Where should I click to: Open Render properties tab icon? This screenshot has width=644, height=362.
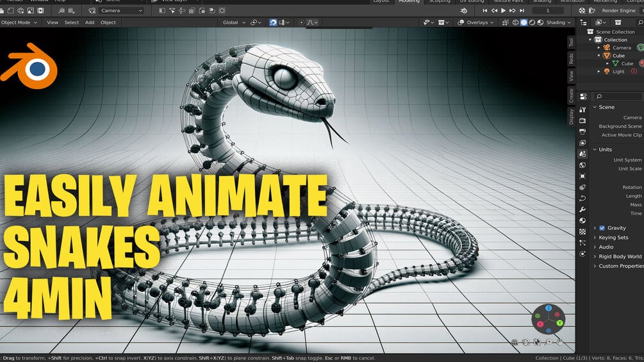582,120
